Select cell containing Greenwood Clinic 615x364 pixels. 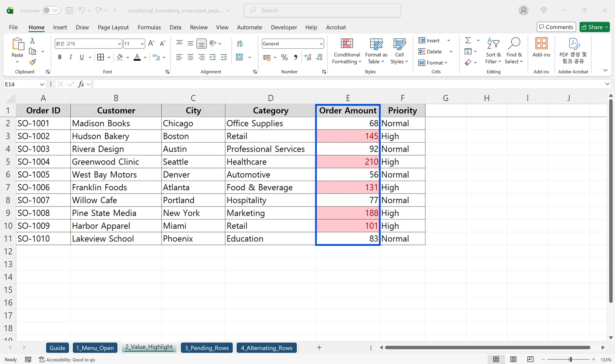click(x=116, y=162)
